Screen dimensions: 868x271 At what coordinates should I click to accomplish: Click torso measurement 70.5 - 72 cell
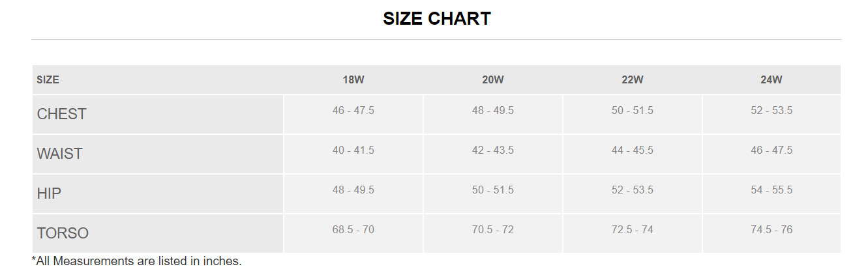click(493, 230)
